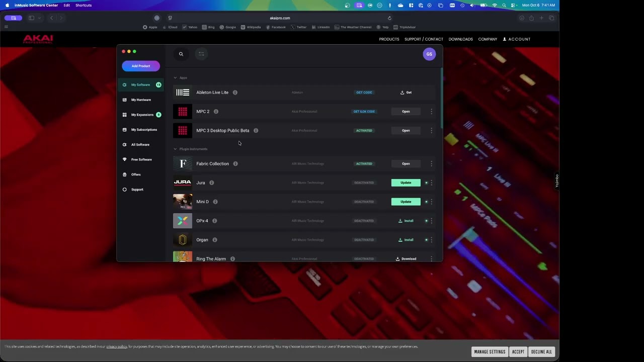Click the Add Product button
This screenshot has height=362, width=644.
(141, 66)
